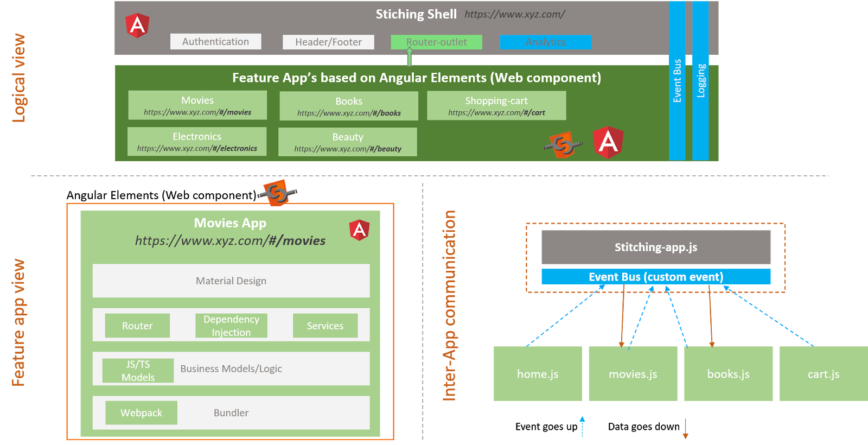Click the blue Analytics box
Image resolution: width=868 pixels, height=445 pixels.
[545, 42]
